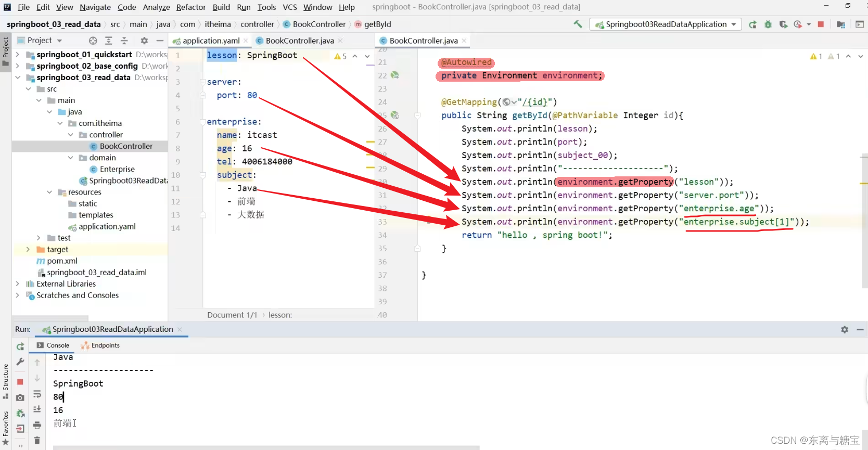Screen dimensions: 868x450
Task: Open the Project panel settings gear
Action: coord(144,41)
